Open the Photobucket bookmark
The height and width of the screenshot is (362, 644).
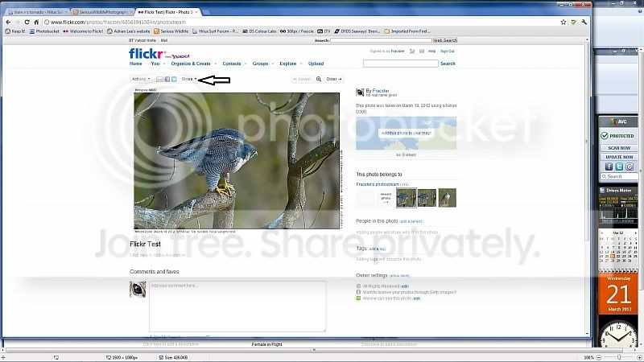pyautogui.click(x=44, y=31)
